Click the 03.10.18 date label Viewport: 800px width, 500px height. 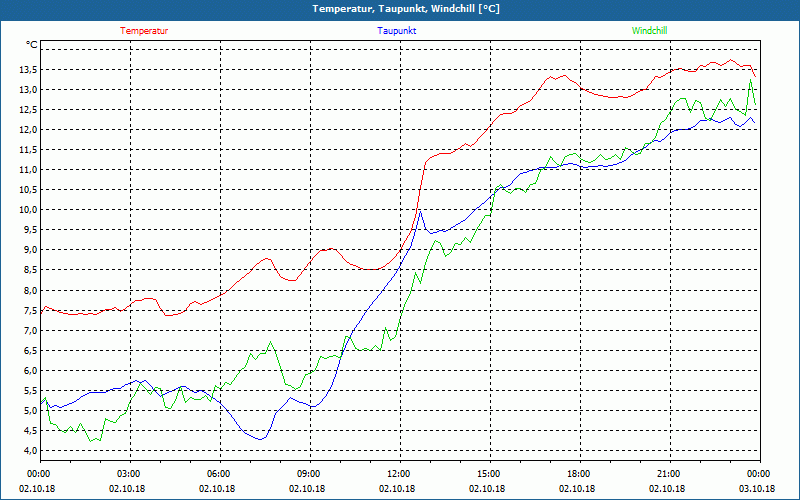757,489
